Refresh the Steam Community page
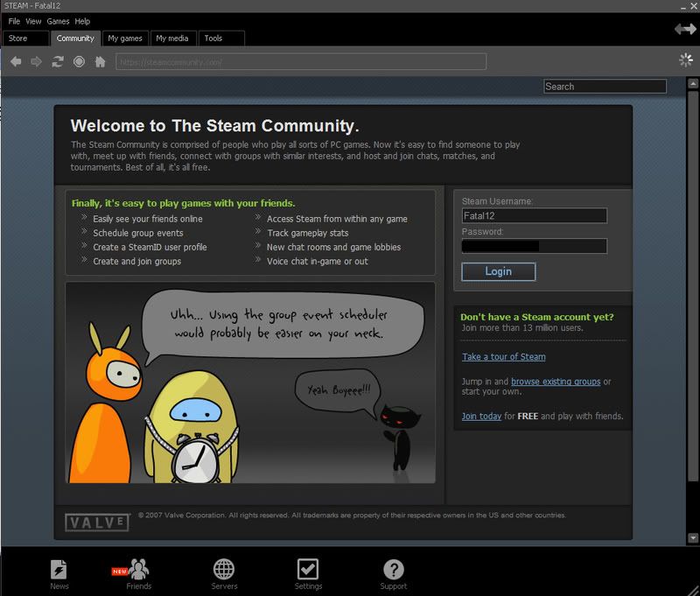700x596 pixels. coord(56,61)
